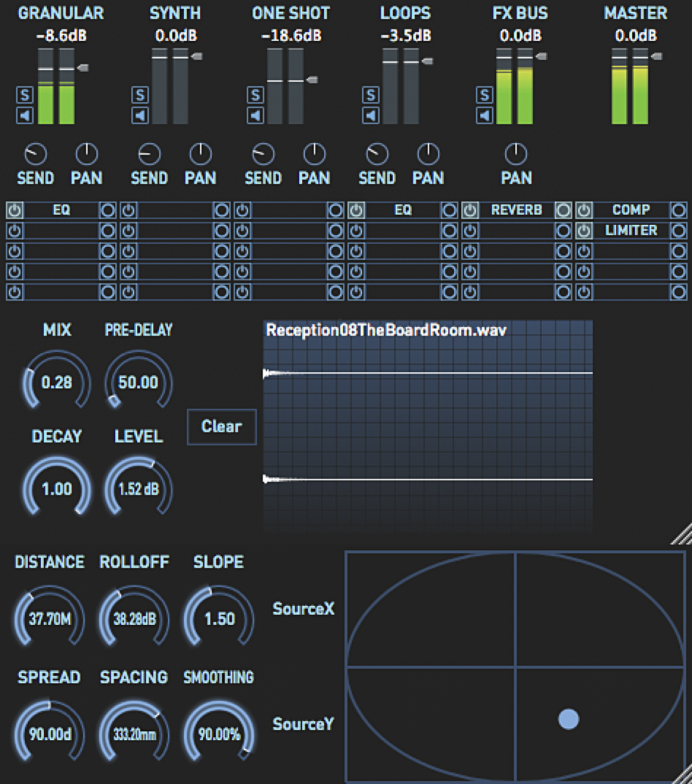Click the SYNTH fader handle
This screenshot has width=692, height=784.
click(x=197, y=56)
